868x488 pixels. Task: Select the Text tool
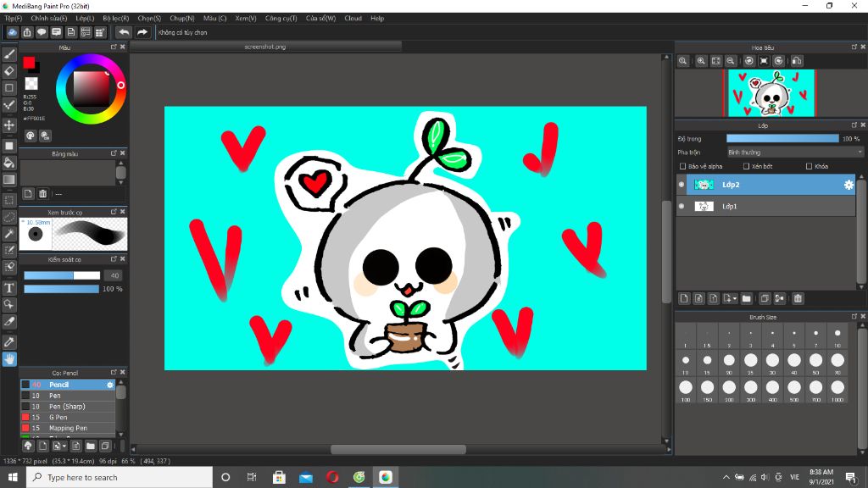click(x=9, y=288)
